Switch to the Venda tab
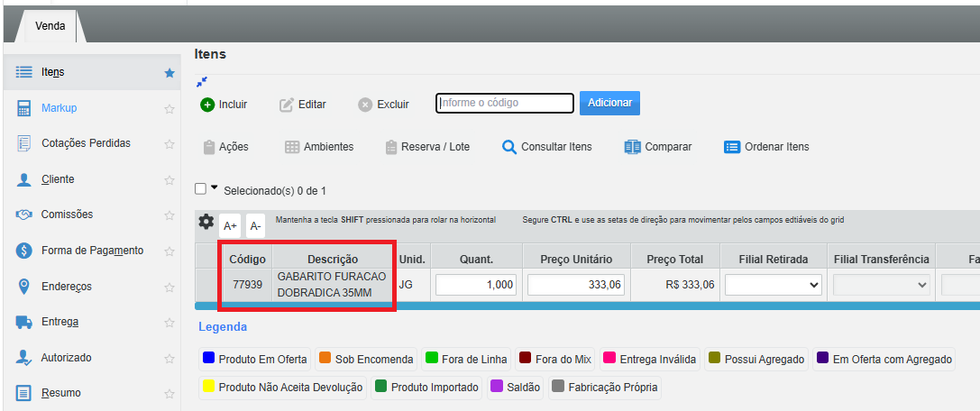This screenshot has width=980, height=411. click(x=50, y=26)
